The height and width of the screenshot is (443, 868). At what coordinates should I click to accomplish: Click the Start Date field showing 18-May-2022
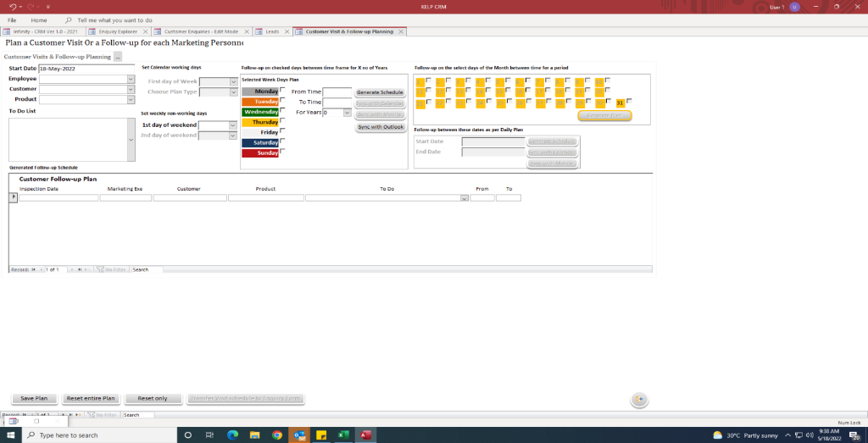pos(87,69)
